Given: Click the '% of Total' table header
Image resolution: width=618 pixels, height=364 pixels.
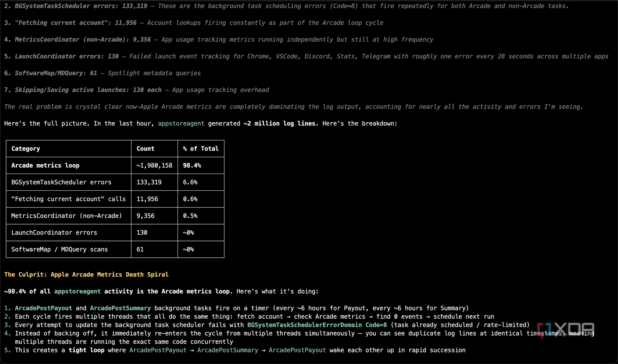Looking at the screenshot, I should [x=201, y=149].
